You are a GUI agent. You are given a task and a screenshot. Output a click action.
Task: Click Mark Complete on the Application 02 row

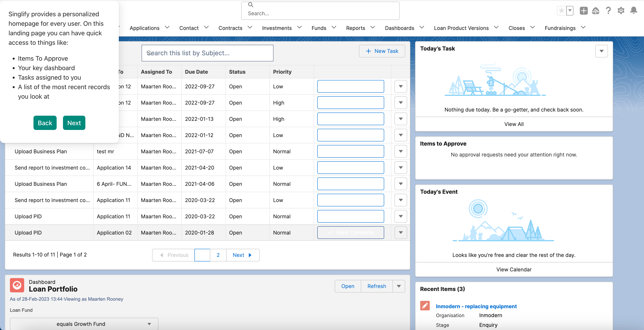pos(351,233)
